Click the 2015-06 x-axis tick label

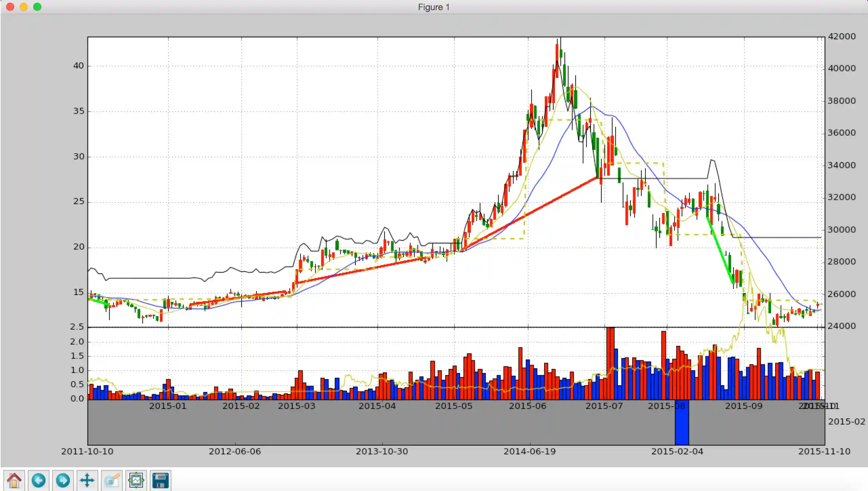(528, 406)
